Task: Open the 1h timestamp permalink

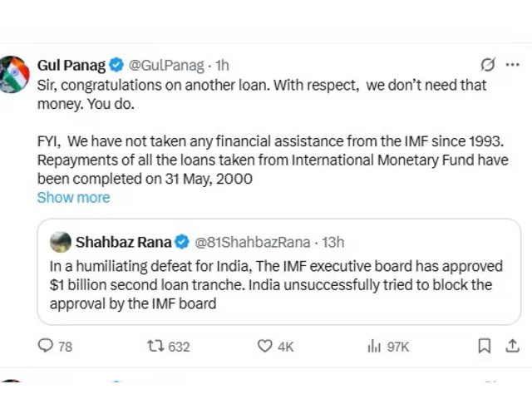Action: tap(222, 65)
